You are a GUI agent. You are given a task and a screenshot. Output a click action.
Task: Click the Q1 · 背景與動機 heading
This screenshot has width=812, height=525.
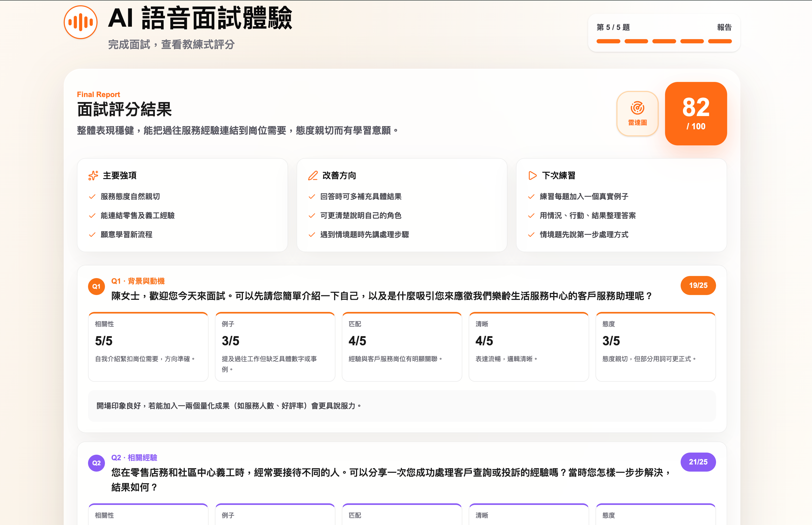click(x=138, y=281)
